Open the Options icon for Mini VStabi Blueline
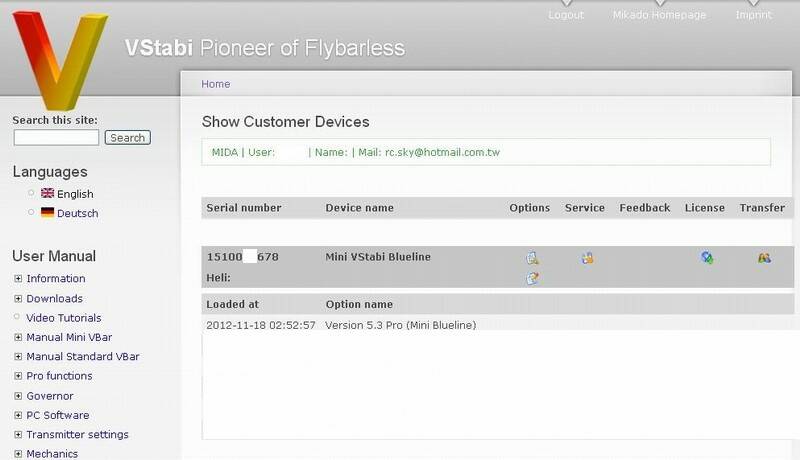Screen dimensions: 800x460 click(532, 258)
